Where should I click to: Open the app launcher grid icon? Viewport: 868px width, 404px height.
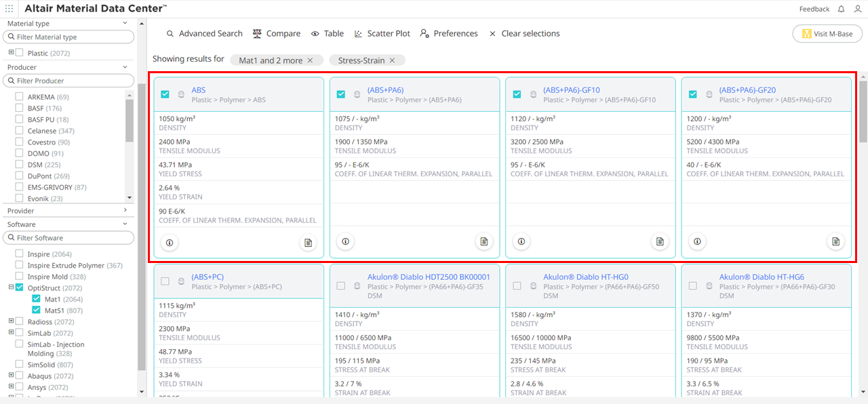[9, 9]
